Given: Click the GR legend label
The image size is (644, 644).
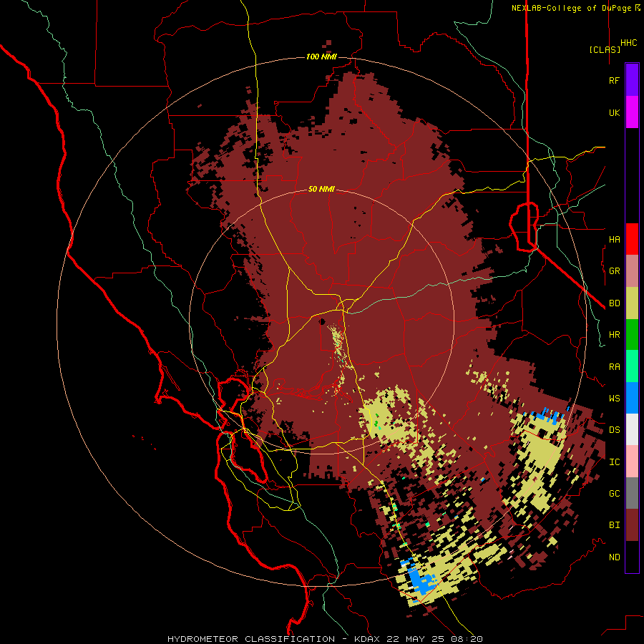Looking at the screenshot, I should click(x=614, y=271).
